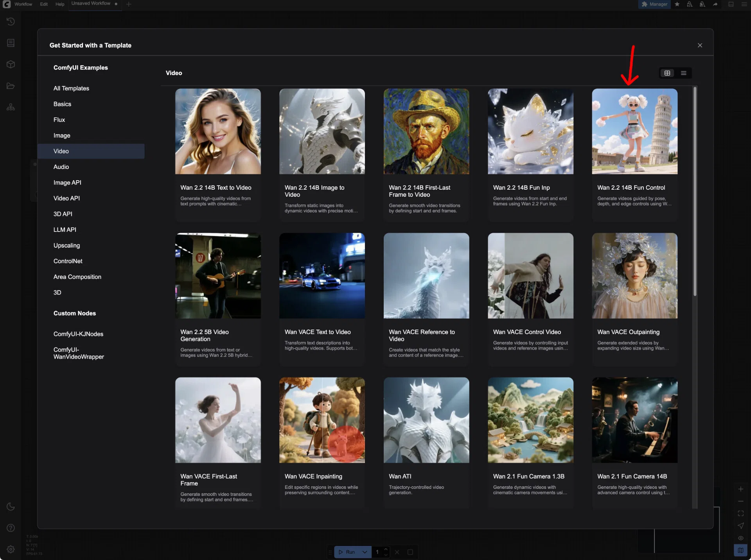
Task: Open the model library cube icon
Action: point(11,64)
